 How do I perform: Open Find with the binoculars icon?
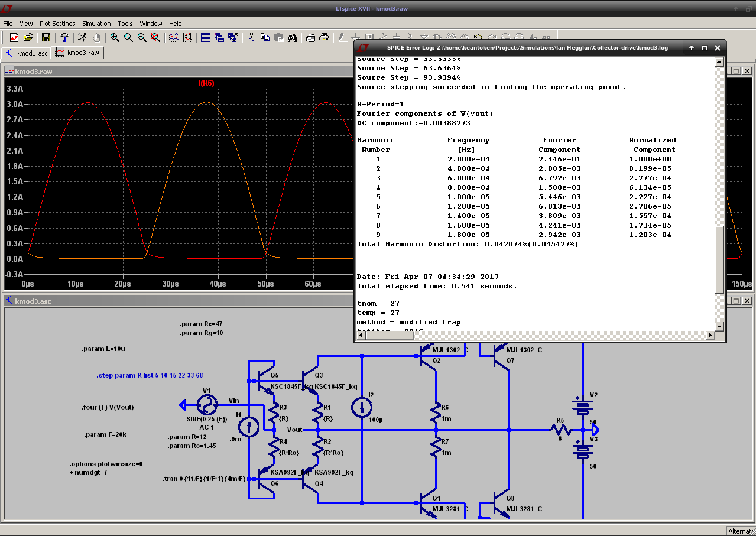[292, 37]
